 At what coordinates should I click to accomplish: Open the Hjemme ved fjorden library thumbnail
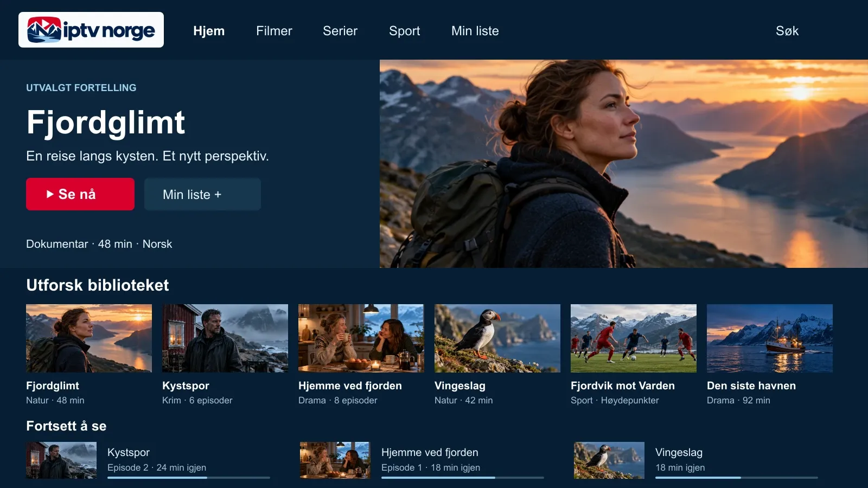pos(361,338)
